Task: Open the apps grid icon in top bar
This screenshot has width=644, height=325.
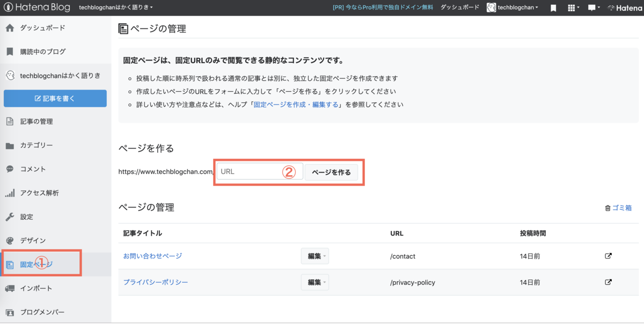Action: click(572, 8)
